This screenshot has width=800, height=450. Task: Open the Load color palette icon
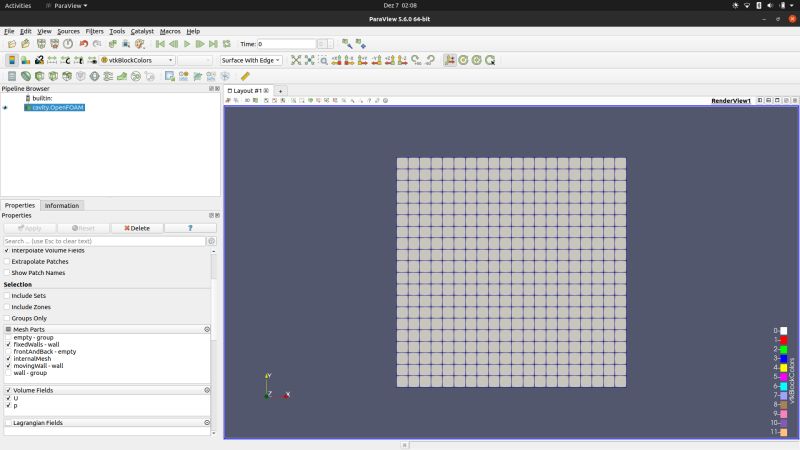point(139,44)
